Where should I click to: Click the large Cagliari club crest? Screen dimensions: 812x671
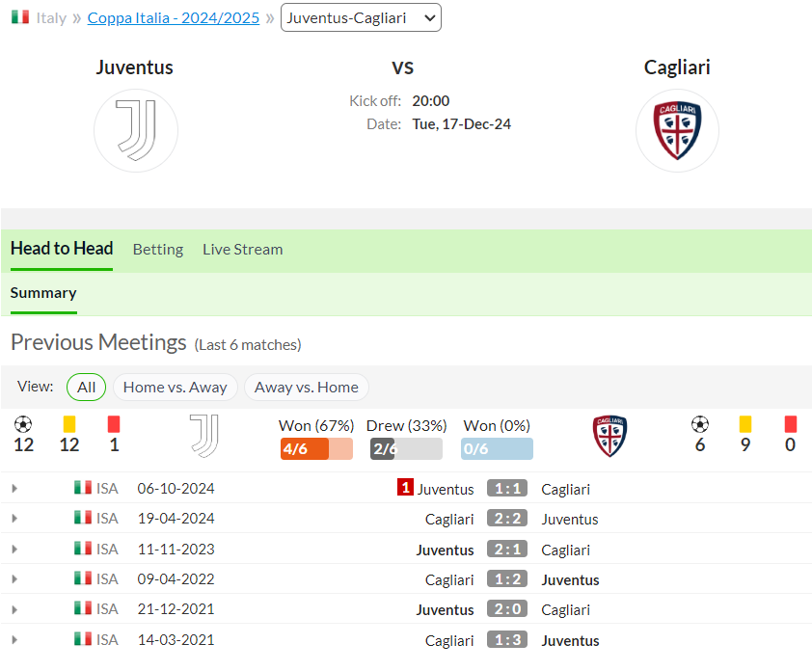677,130
